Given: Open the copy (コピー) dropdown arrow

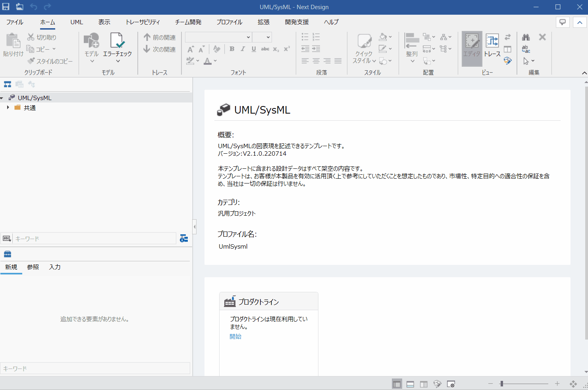Looking at the screenshot, I should coord(54,49).
